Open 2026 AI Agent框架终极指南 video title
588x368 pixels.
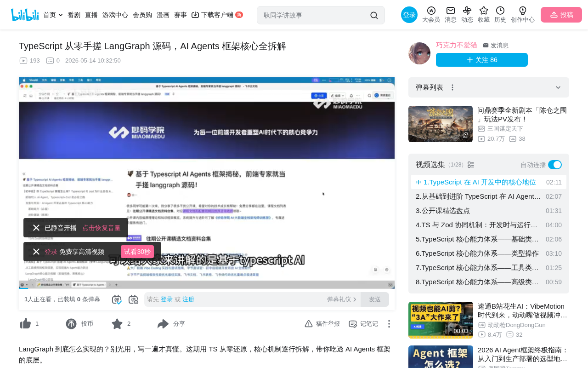click(523, 354)
